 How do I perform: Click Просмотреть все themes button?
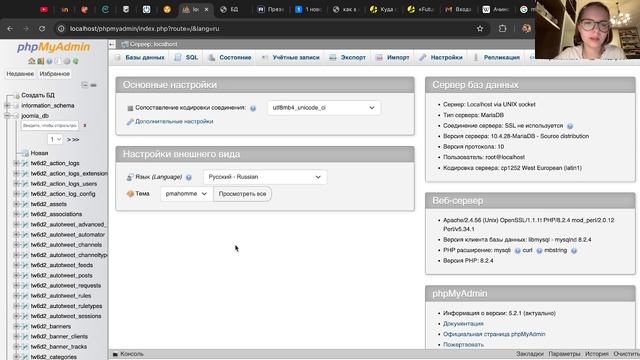tap(242, 194)
